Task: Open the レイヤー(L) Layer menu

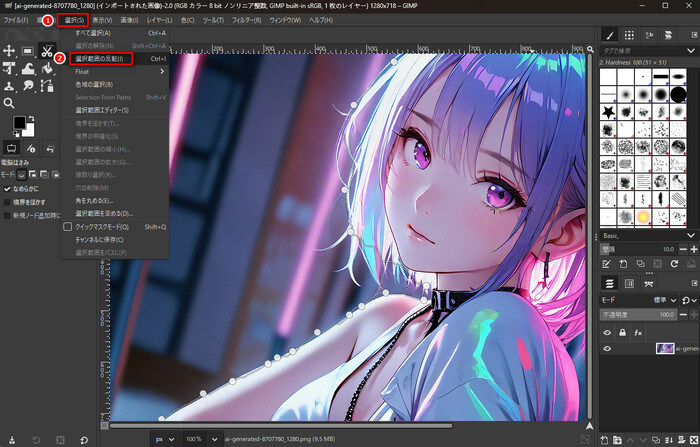Action: pyautogui.click(x=159, y=21)
